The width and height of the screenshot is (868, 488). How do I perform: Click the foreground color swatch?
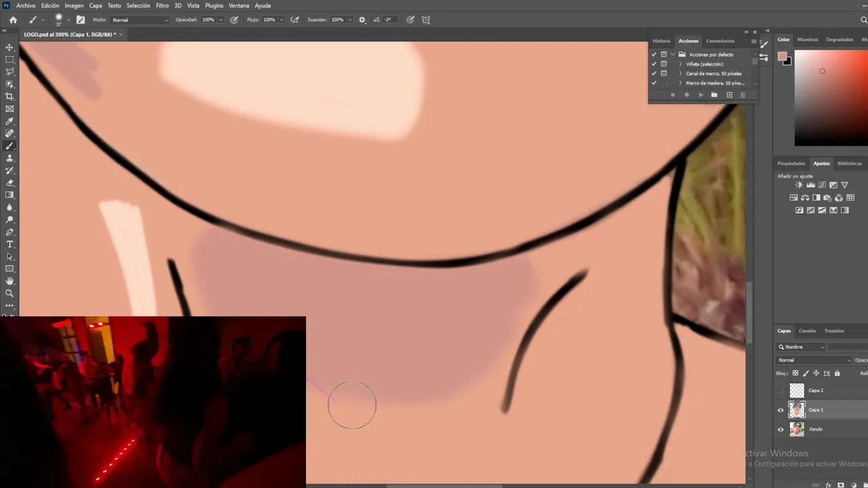coord(782,57)
